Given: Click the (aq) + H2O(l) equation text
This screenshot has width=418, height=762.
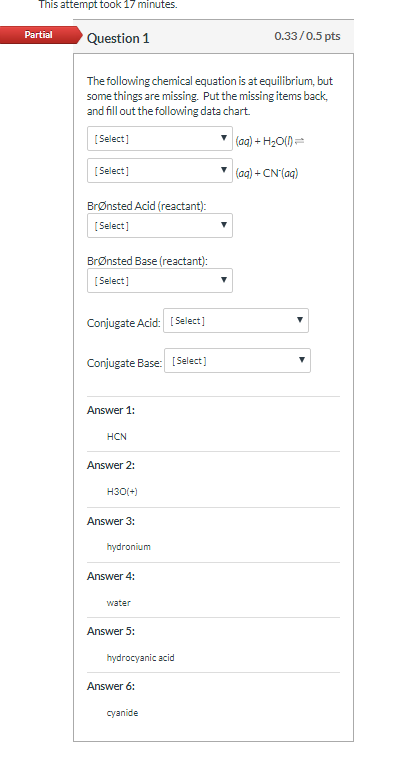Looking at the screenshot, I should point(270,141).
